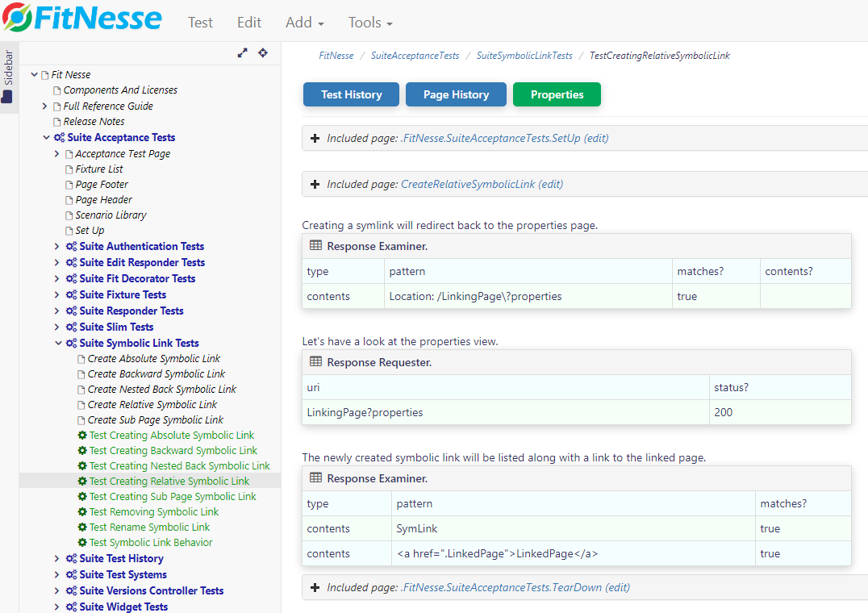Click the Suite Test History gears icon
The height and width of the screenshot is (613, 868).
point(72,559)
